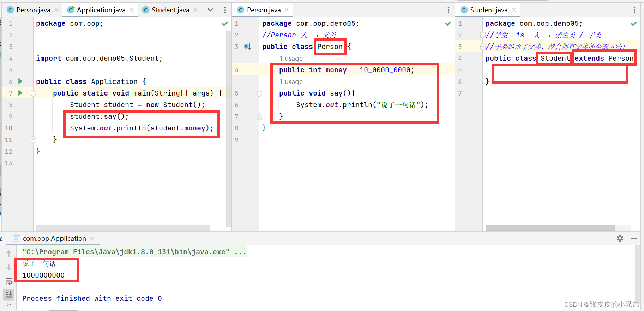The height and width of the screenshot is (311, 644).
Task: Select the Application.java tab
Action: coord(101,10)
